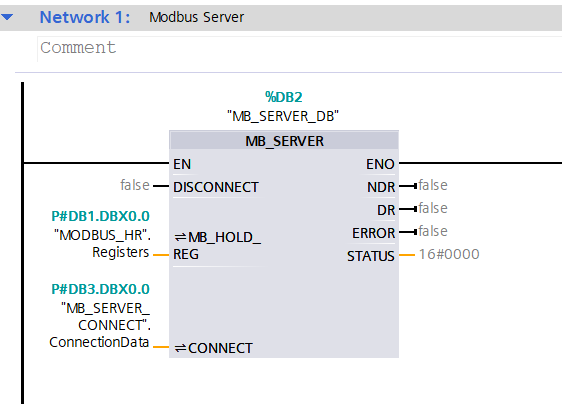This screenshot has width=562, height=412.
Task: Click into the Comment field
Action: [x=299, y=48]
